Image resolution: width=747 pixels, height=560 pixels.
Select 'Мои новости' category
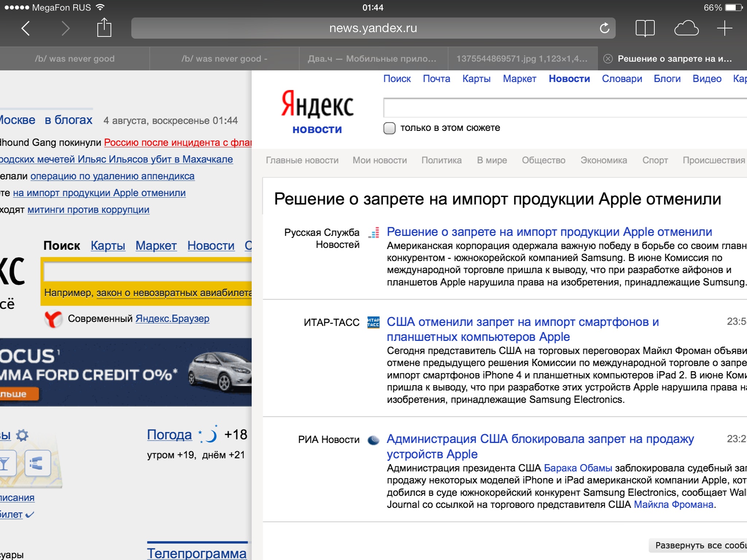click(380, 160)
